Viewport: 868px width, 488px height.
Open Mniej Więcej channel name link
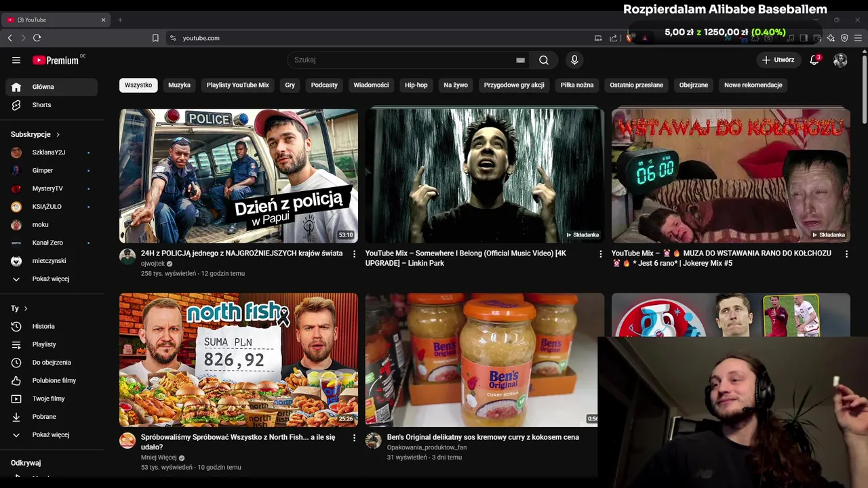[159, 457]
